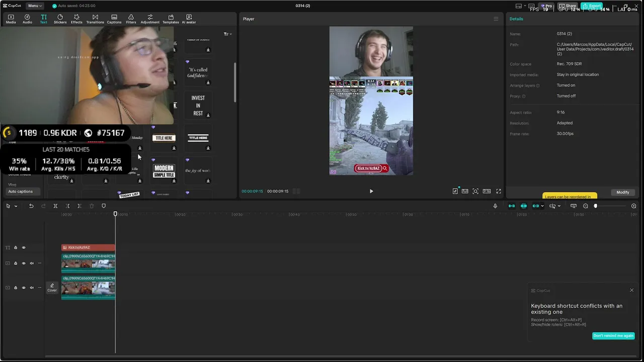The image size is (644, 362).
Task: Switch to the Stickers tab
Action: [x=60, y=19]
